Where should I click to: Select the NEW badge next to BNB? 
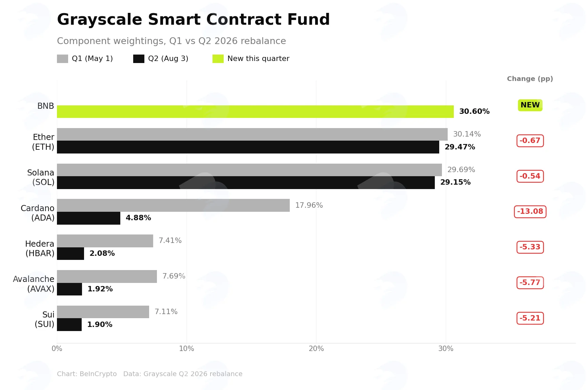[x=530, y=105]
